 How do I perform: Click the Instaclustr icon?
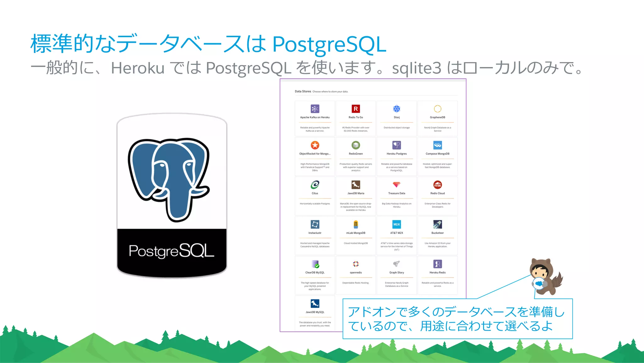(315, 224)
